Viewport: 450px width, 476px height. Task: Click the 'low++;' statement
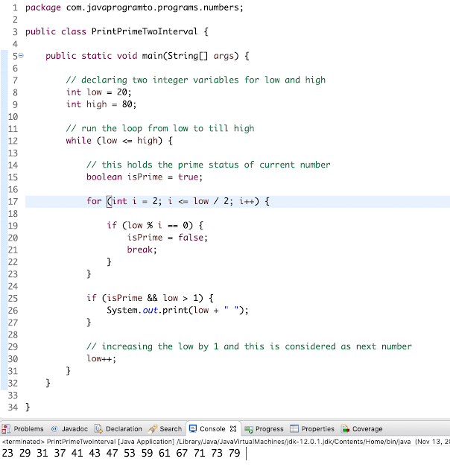[x=101, y=359]
